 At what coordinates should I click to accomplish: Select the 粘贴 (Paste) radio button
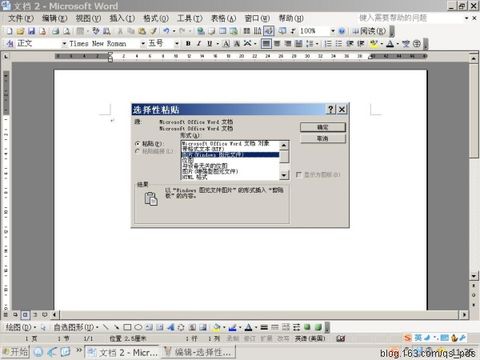(x=137, y=144)
